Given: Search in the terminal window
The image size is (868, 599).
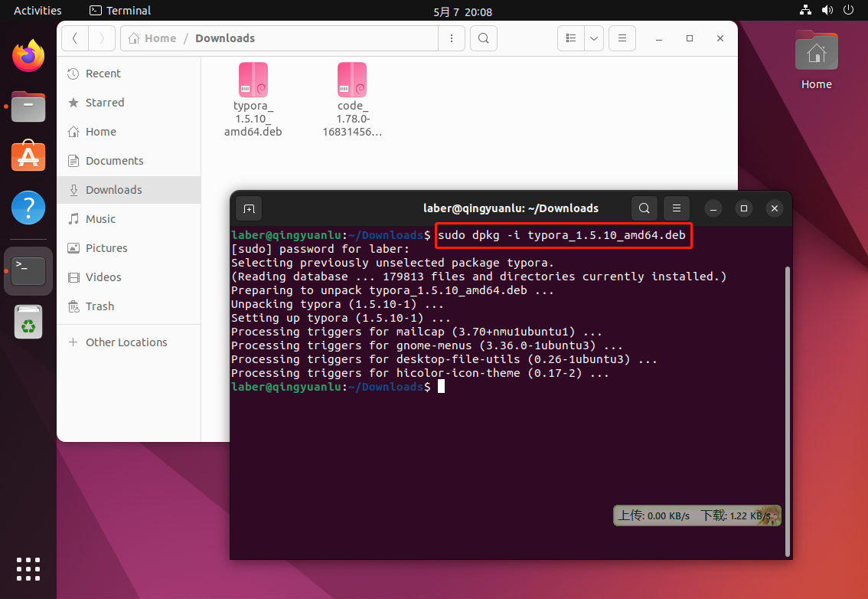Looking at the screenshot, I should click(644, 208).
